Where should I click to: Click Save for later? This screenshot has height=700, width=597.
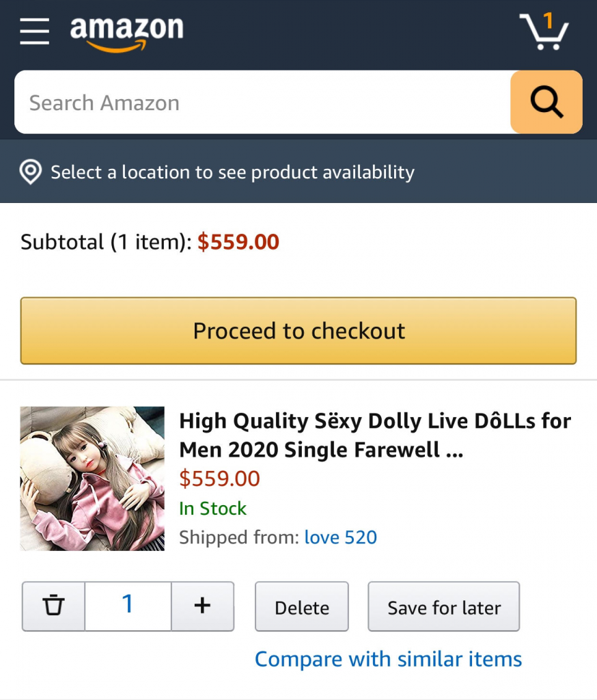click(444, 607)
